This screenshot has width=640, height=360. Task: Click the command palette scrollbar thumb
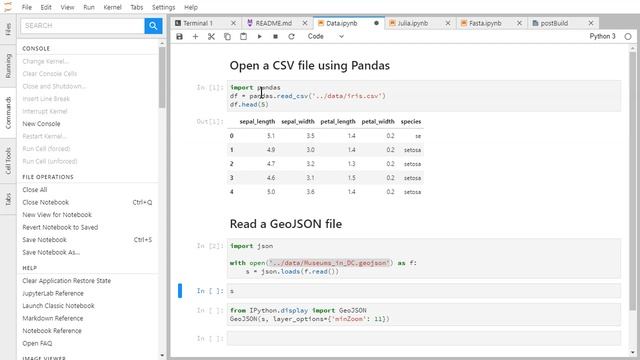click(x=162, y=78)
